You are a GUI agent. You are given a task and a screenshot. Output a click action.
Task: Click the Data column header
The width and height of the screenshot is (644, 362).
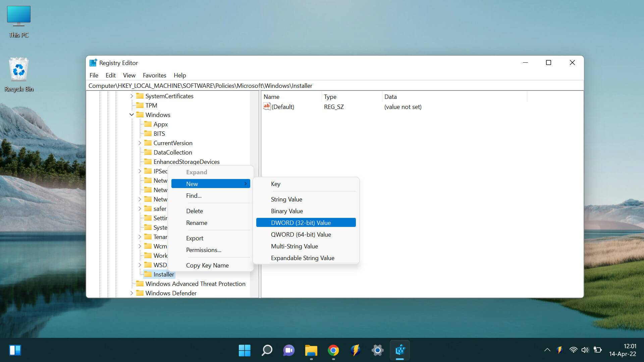pyautogui.click(x=390, y=97)
